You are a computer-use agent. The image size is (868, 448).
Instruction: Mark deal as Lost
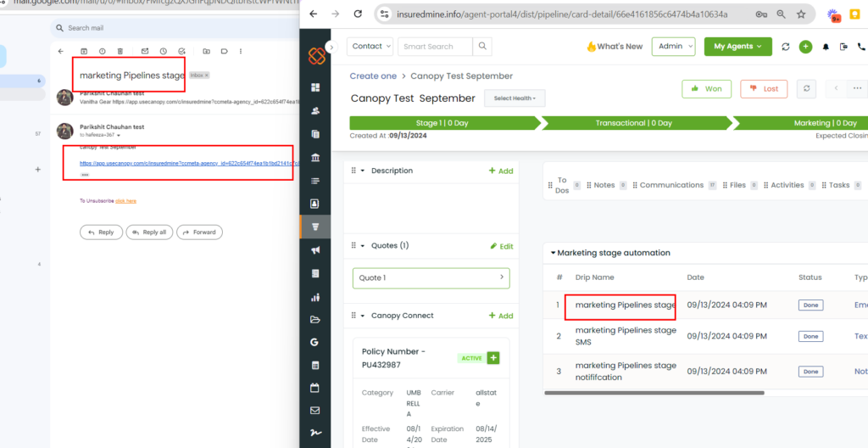pos(764,89)
